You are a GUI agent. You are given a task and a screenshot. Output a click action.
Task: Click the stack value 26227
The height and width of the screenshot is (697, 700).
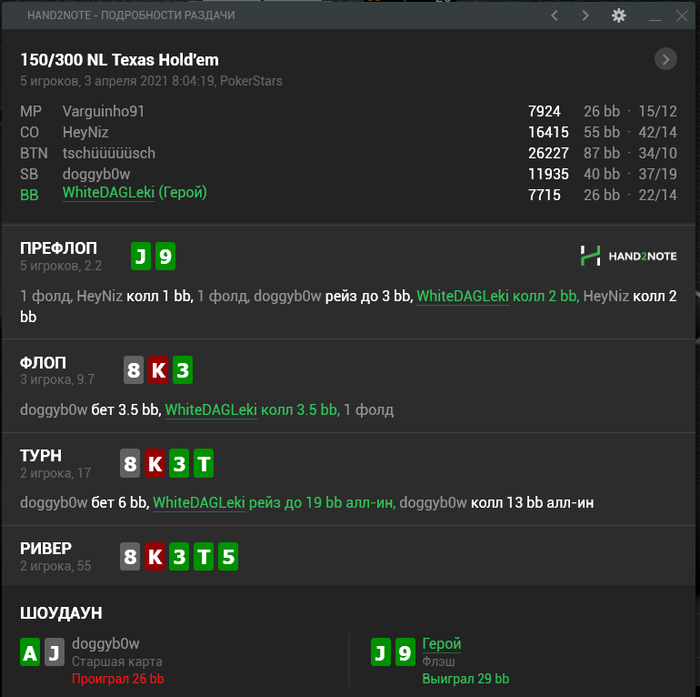[x=548, y=153]
